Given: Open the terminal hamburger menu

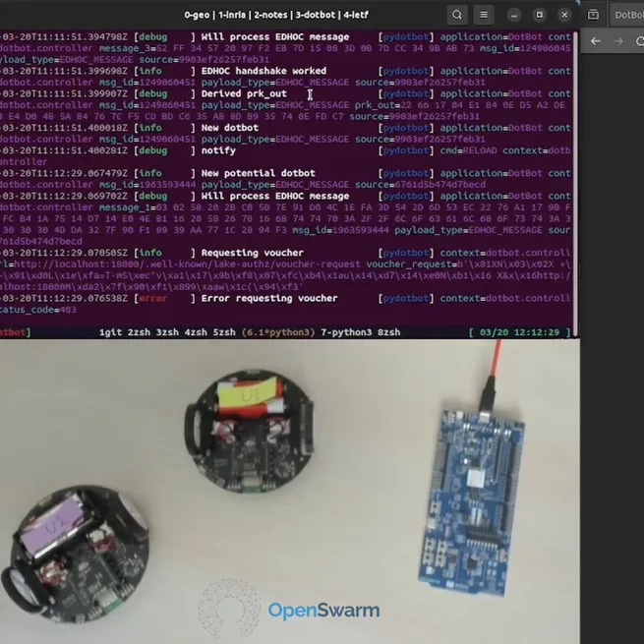Looking at the screenshot, I should pyautogui.click(x=484, y=15).
